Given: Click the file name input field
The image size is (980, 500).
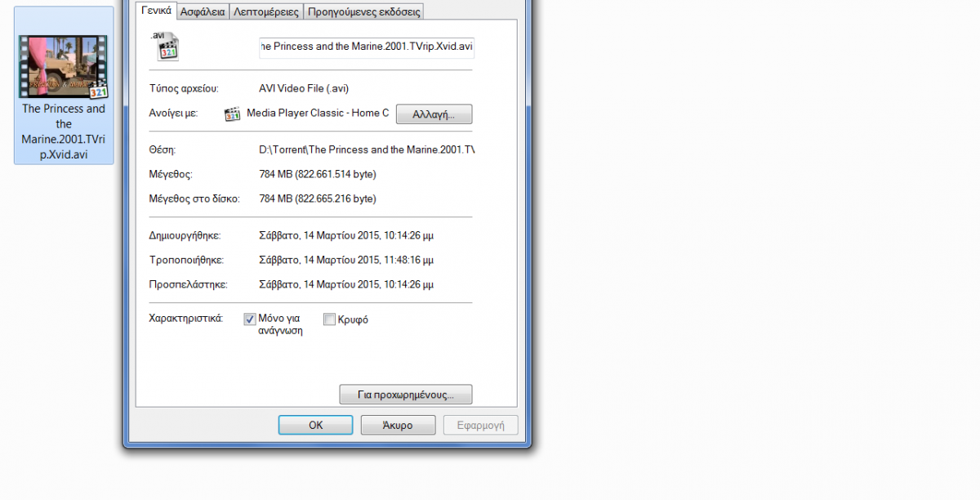Looking at the screenshot, I should coord(367,47).
